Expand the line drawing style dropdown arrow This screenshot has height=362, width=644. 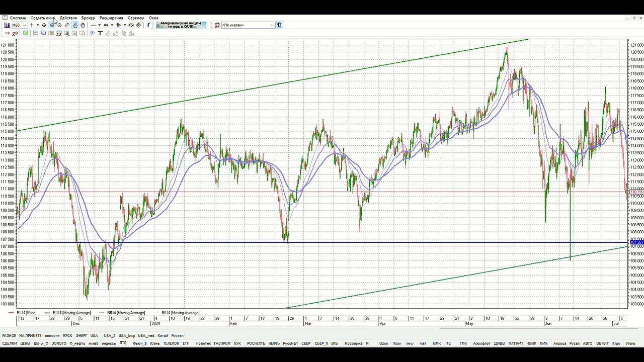99,25
